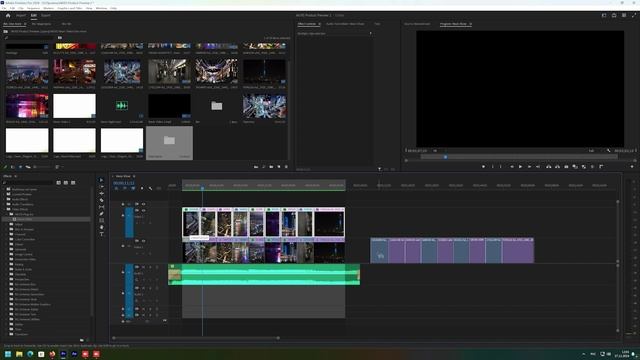Open the Program Monitor playback resolution dropdown
This screenshot has height=360, width=640.
coord(592,151)
